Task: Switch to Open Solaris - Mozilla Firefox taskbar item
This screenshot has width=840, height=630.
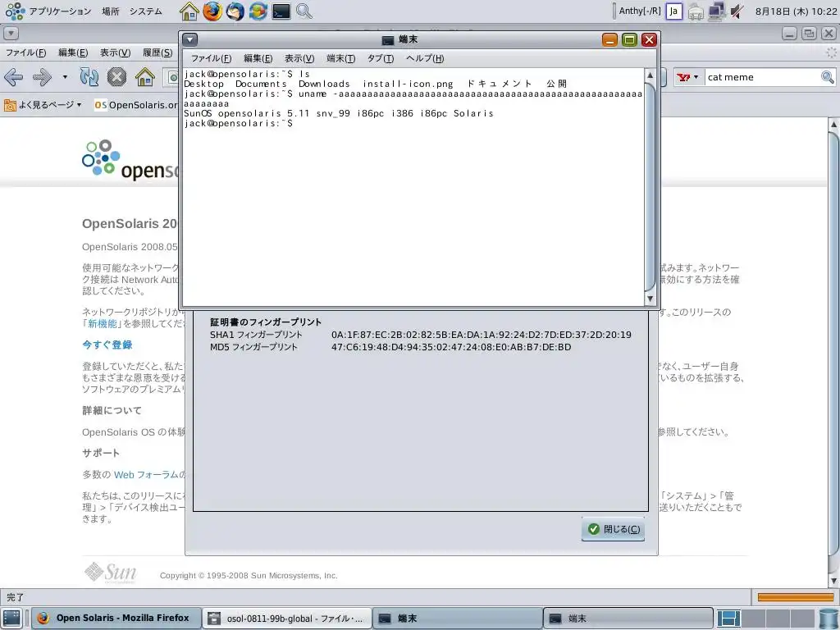Action: point(116,619)
